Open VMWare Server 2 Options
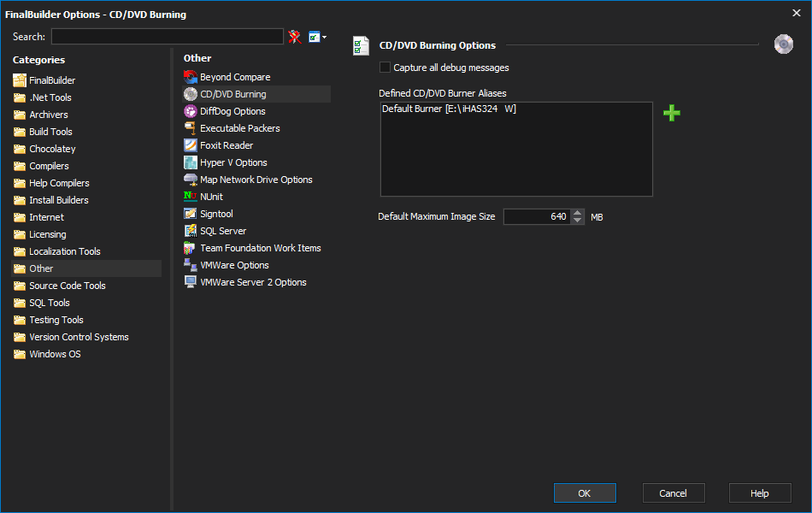The image size is (812, 513). pos(253,282)
